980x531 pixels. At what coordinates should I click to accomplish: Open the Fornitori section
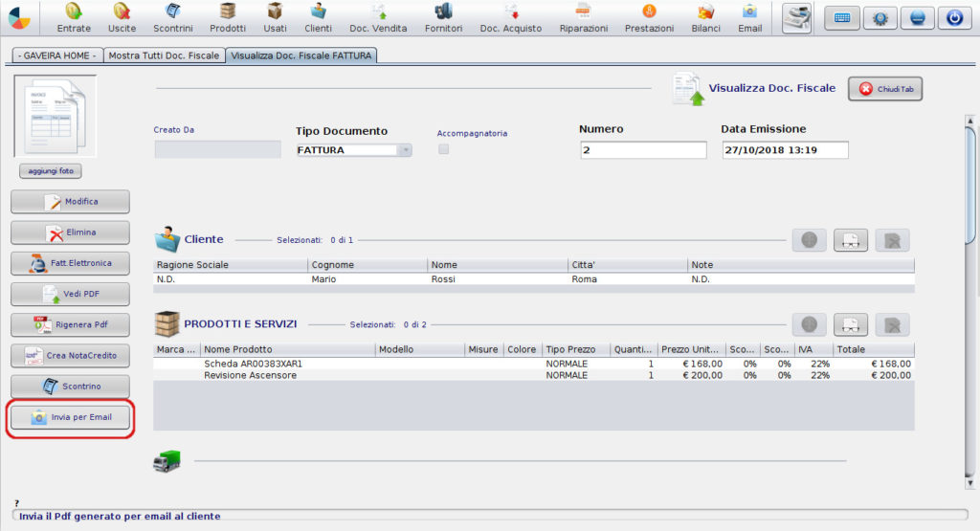click(444, 17)
